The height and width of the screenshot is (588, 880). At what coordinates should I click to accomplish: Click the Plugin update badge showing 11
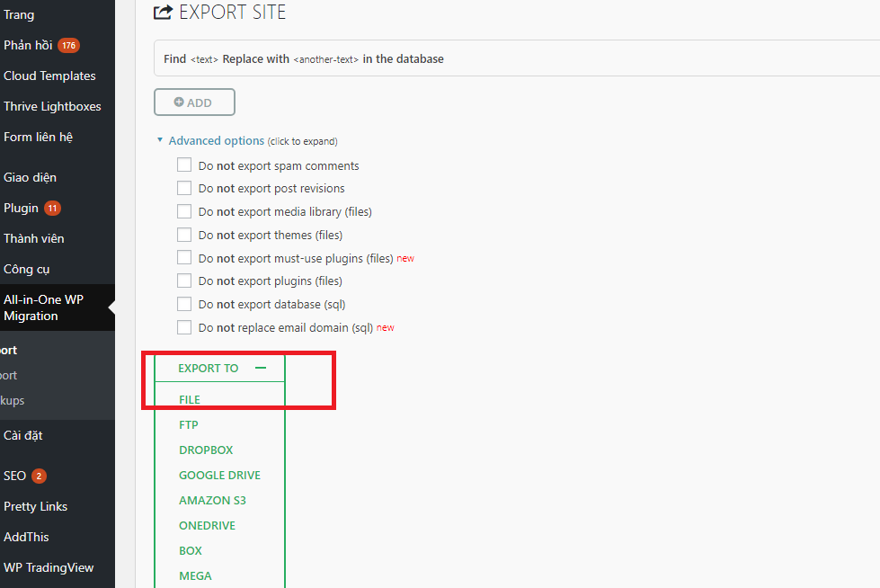point(54,208)
